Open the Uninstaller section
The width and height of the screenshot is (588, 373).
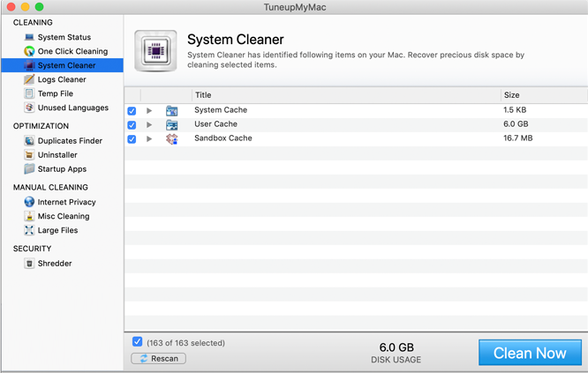[x=57, y=154]
